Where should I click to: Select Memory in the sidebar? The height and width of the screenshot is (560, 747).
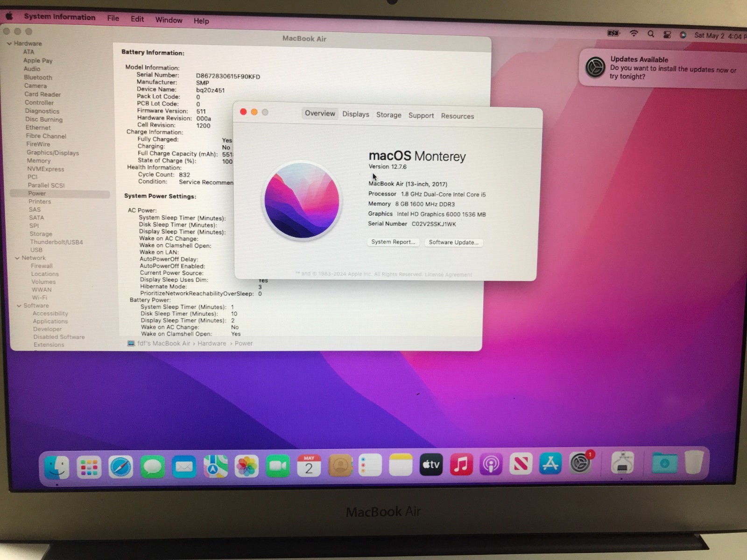point(39,161)
